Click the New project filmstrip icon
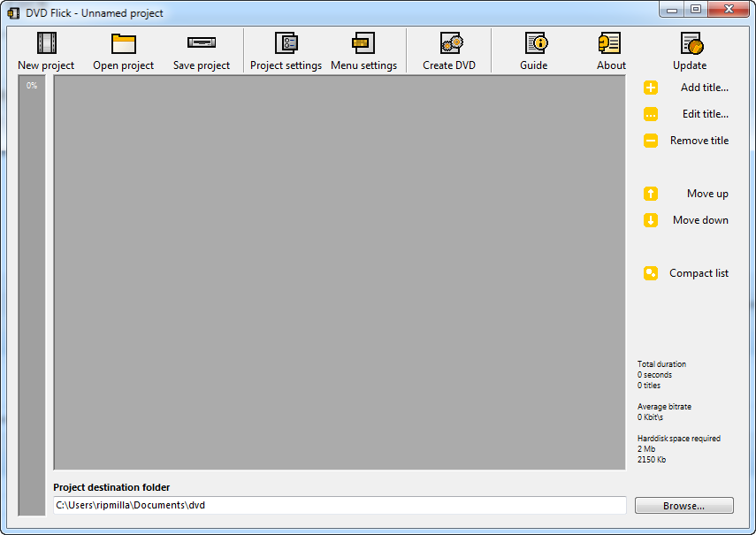The image size is (756, 535). click(46, 43)
